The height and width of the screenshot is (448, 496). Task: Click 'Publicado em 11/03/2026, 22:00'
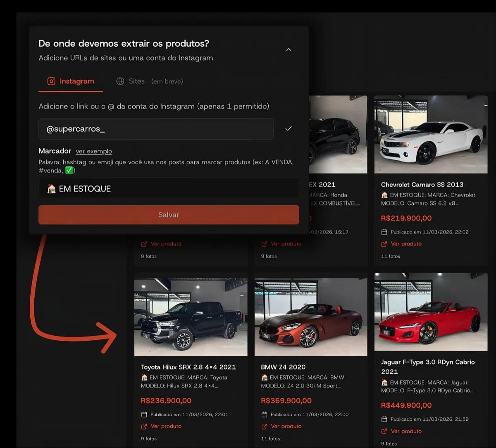coord(310,414)
